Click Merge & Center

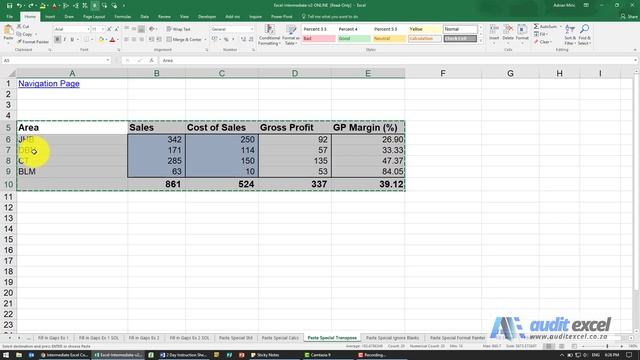pos(184,40)
